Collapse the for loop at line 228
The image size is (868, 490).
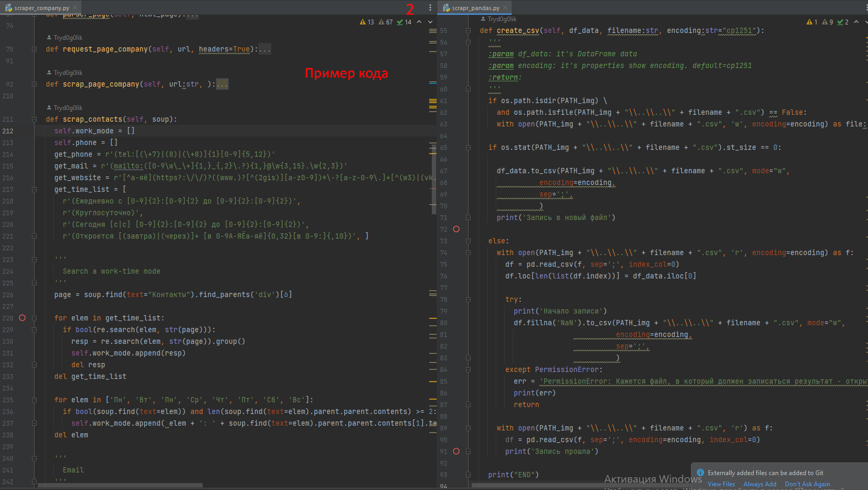tap(34, 318)
